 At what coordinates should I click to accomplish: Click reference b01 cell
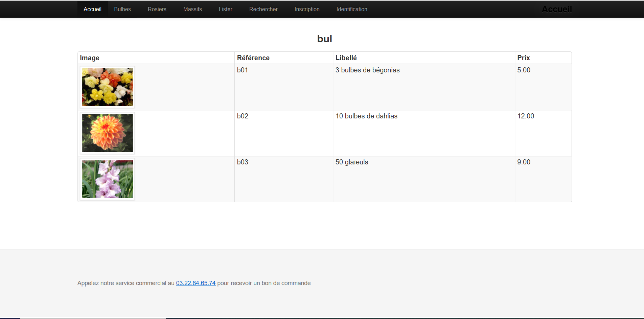tap(243, 70)
